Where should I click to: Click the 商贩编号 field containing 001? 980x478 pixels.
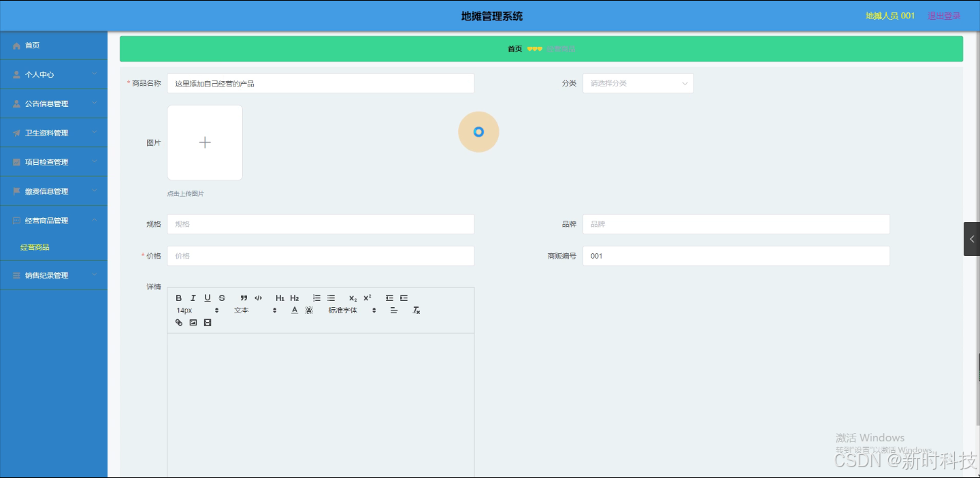[x=736, y=256]
